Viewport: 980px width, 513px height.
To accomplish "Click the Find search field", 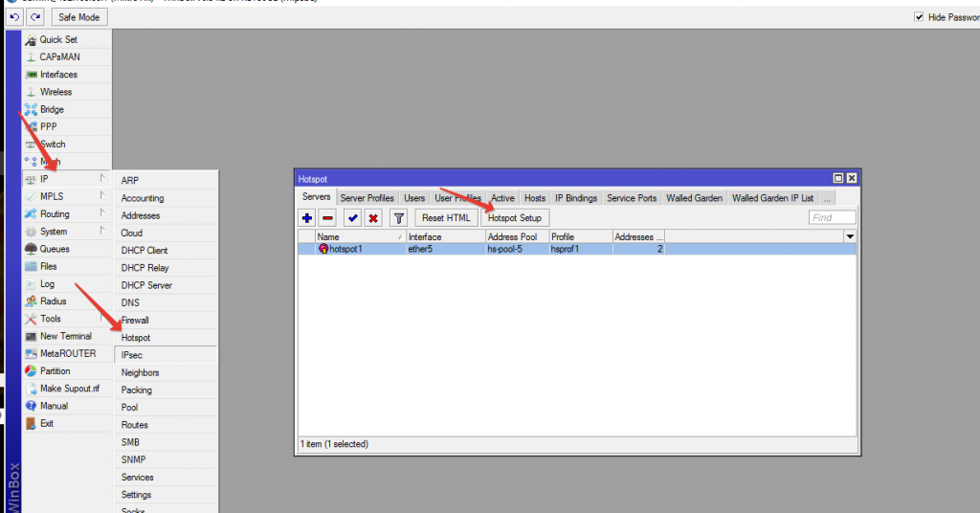I will coord(832,218).
